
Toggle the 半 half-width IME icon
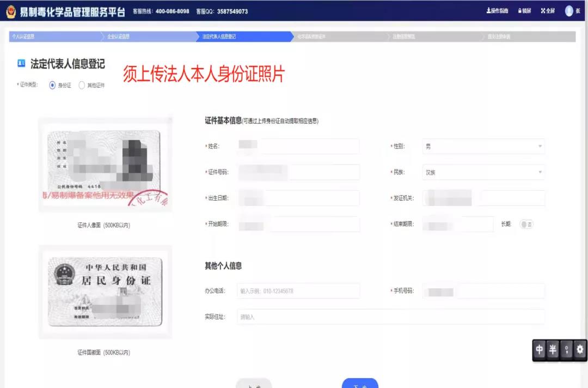(x=553, y=350)
